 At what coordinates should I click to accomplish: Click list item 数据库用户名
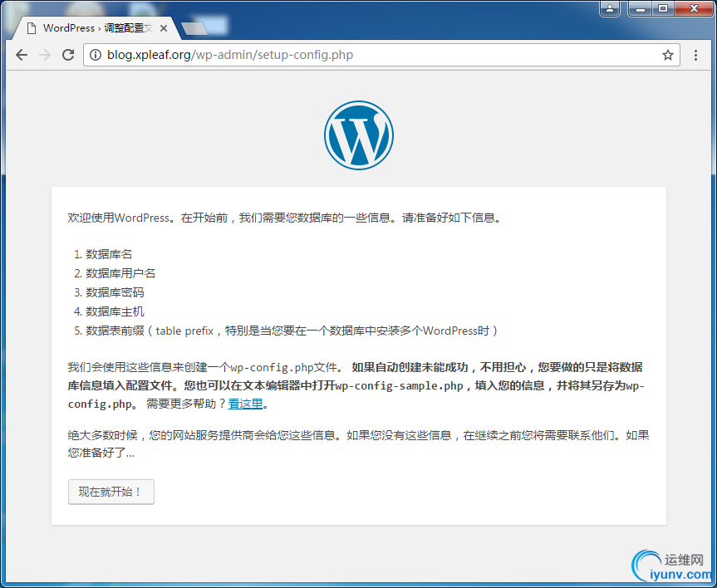click(120, 273)
